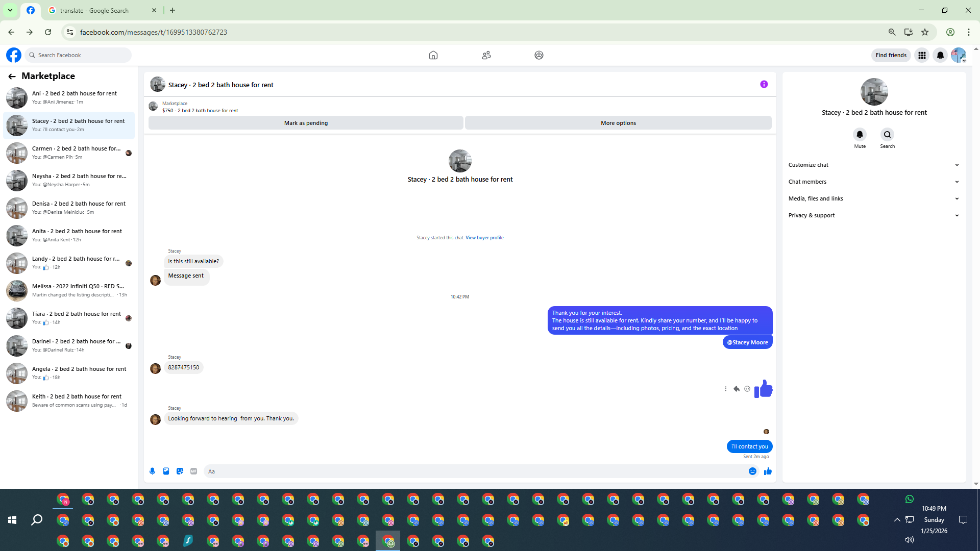
Task: Attach a photo using image icon
Action: click(166, 471)
